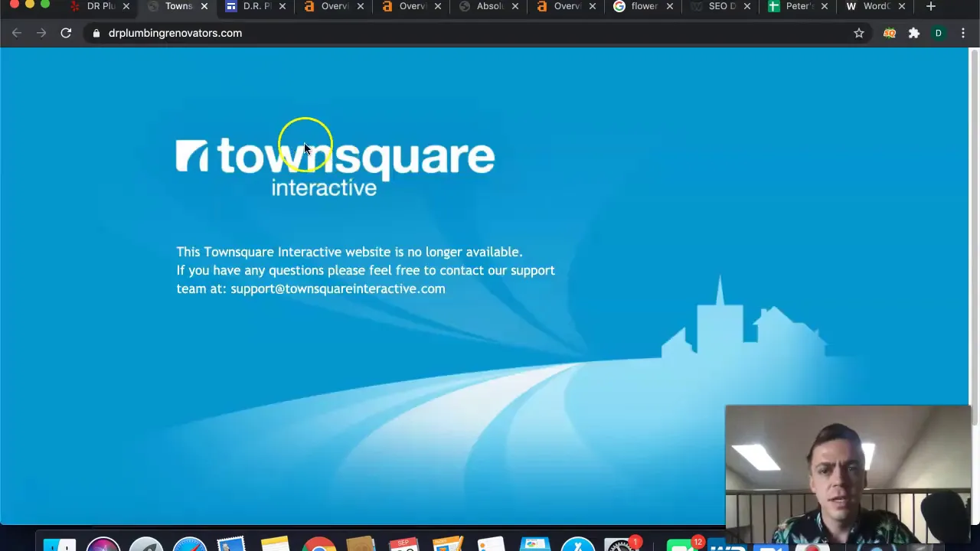
Task: Open a new tab with plus button
Action: [x=931, y=6]
